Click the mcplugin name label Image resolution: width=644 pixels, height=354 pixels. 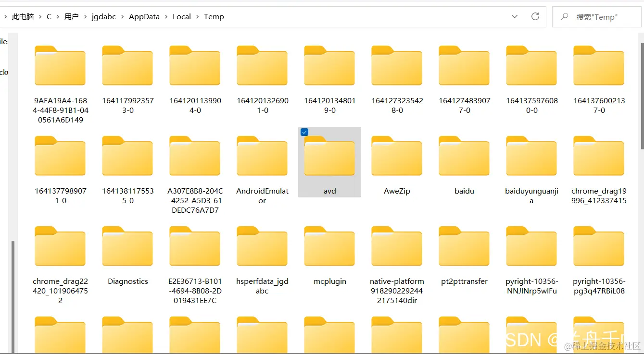coord(330,281)
